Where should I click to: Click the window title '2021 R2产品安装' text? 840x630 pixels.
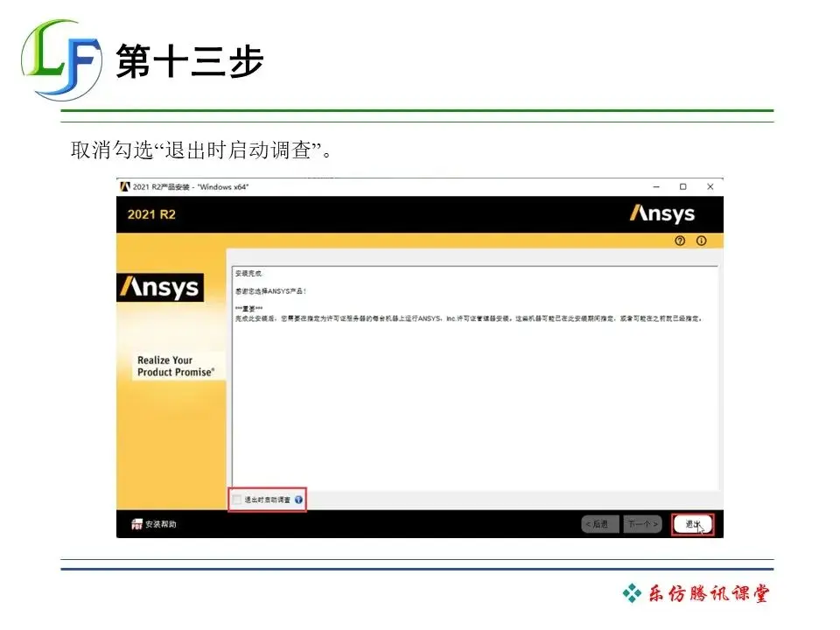pos(161,187)
